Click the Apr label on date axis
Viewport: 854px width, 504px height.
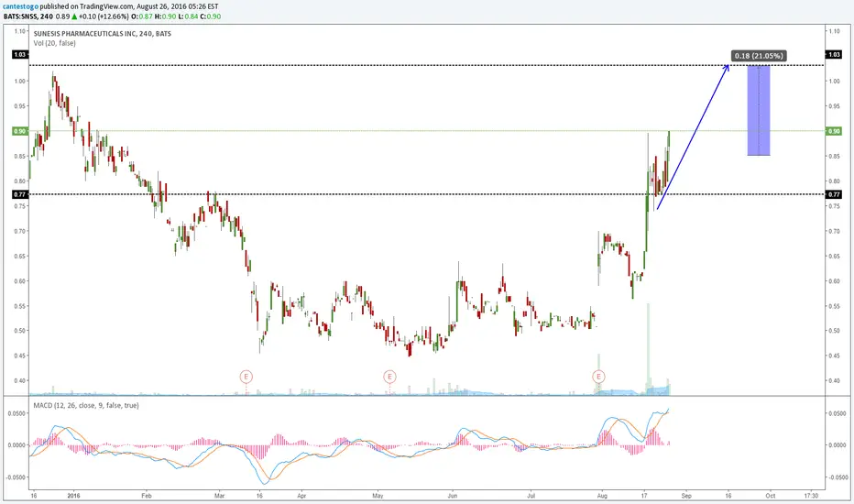coord(301,496)
